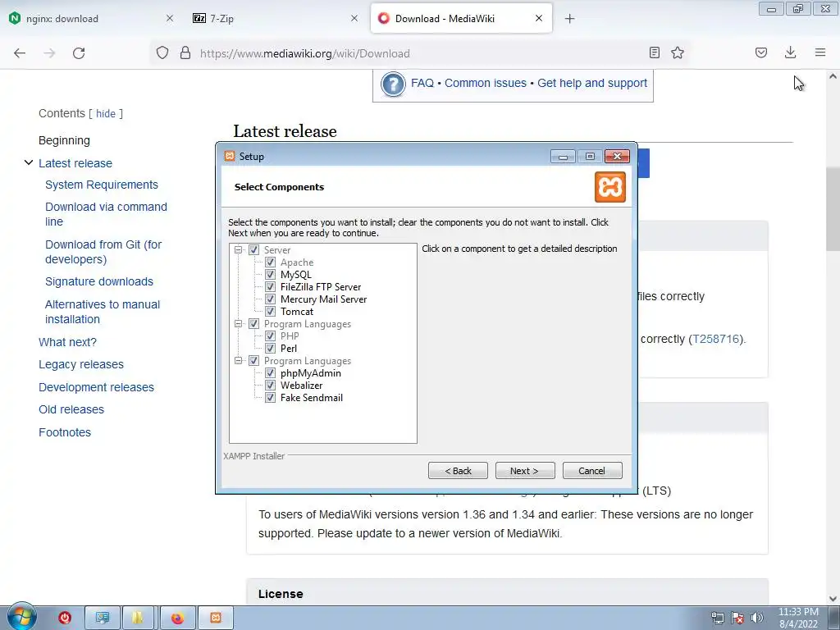The width and height of the screenshot is (840, 630).
Task: Collapse the Latest release contents chevron
Action: [x=29, y=162]
